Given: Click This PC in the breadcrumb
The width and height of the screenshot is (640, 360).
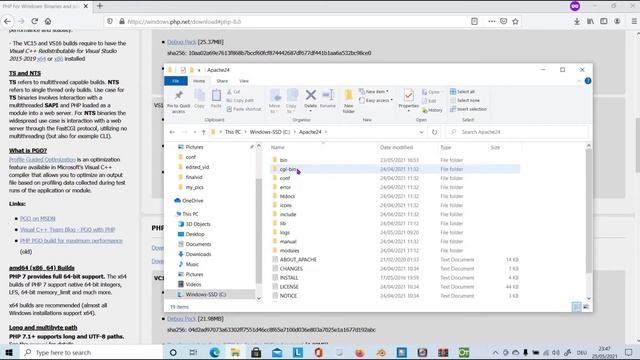Looking at the screenshot, I should click(x=233, y=132).
